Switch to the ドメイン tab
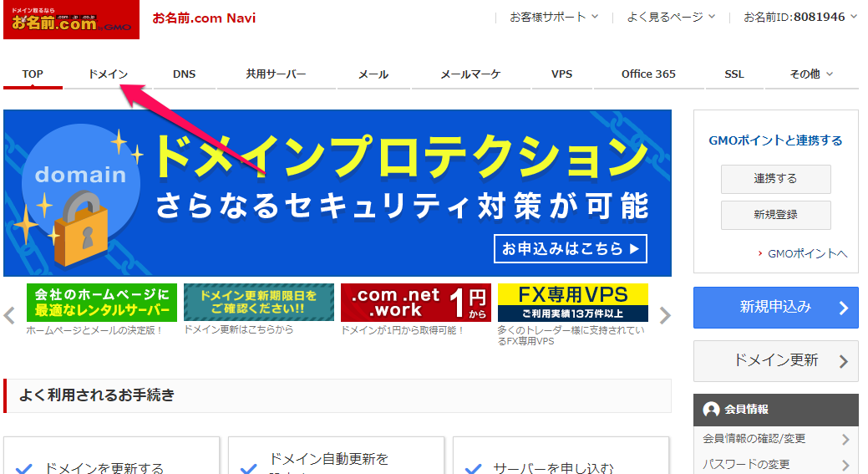The height and width of the screenshot is (474, 868). pos(108,74)
